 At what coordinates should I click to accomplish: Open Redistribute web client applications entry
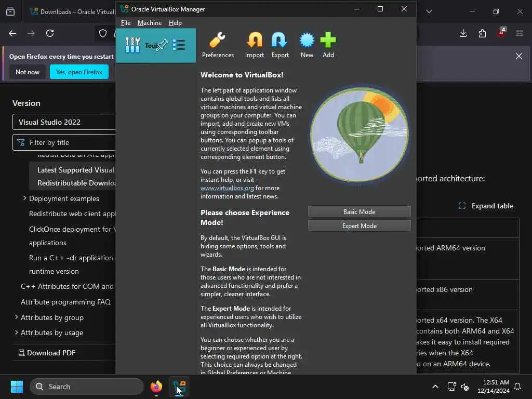pyautogui.click(x=72, y=214)
